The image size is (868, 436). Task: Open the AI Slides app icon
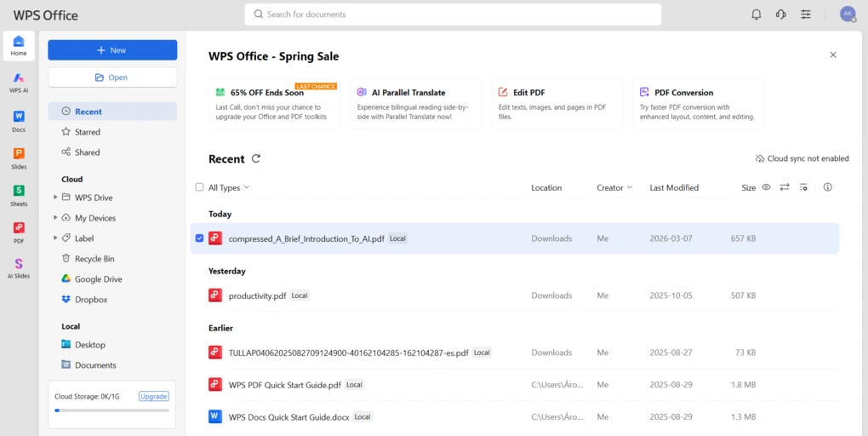(x=19, y=268)
